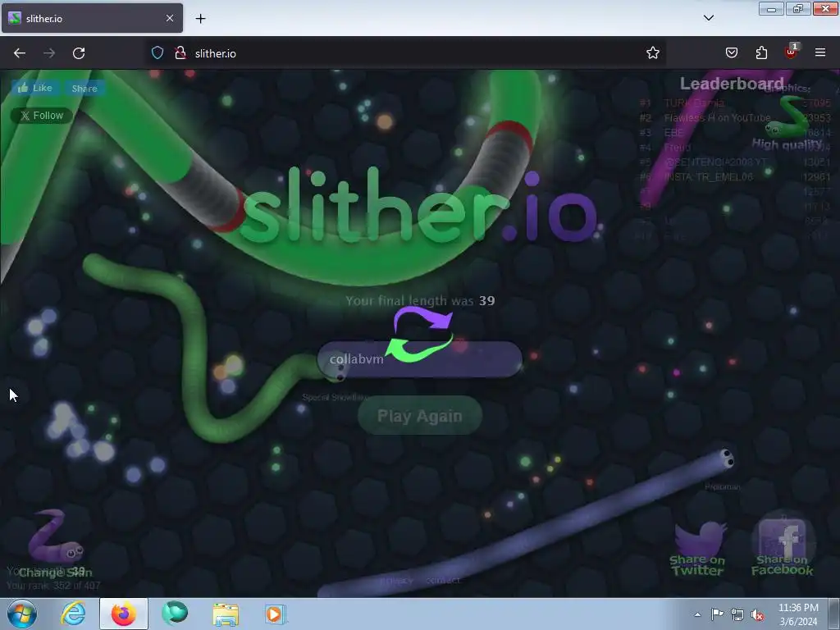
Task: Click the Play Again button
Action: (x=419, y=416)
